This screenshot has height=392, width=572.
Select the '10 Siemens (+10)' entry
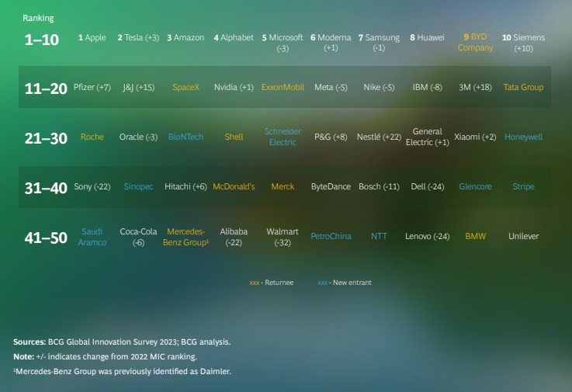(x=523, y=43)
